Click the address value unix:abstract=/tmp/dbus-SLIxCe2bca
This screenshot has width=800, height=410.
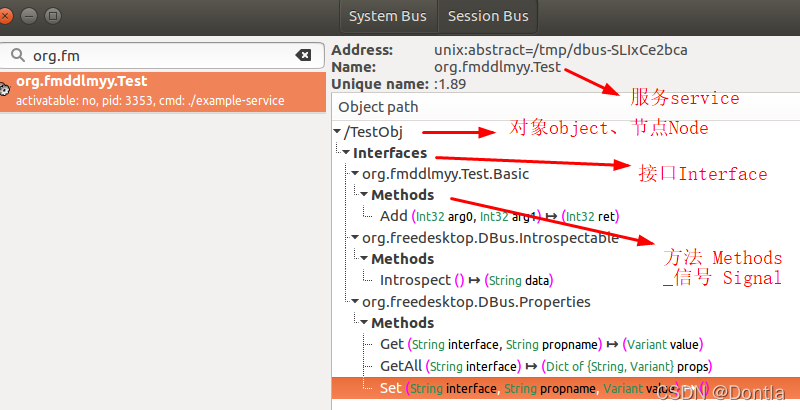561,50
